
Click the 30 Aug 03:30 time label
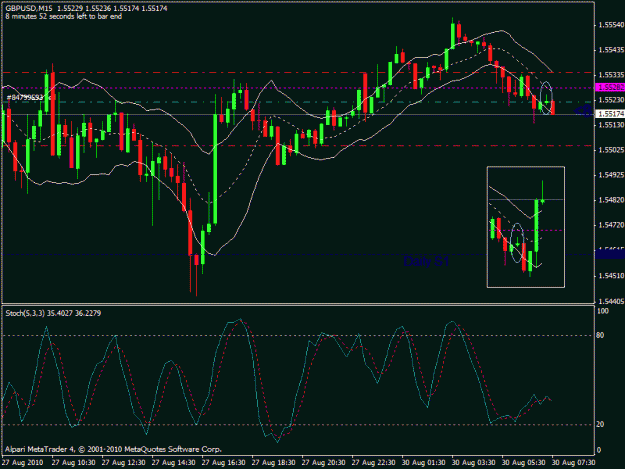[x=474, y=463]
